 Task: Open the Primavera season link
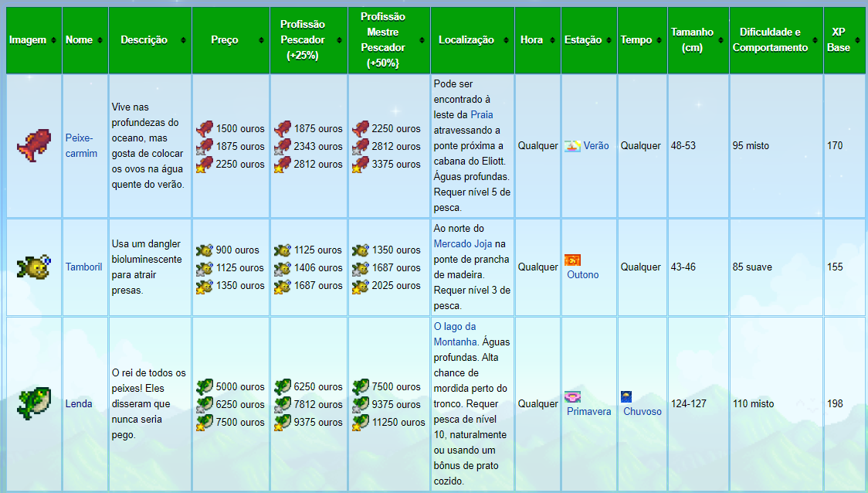tap(589, 412)
